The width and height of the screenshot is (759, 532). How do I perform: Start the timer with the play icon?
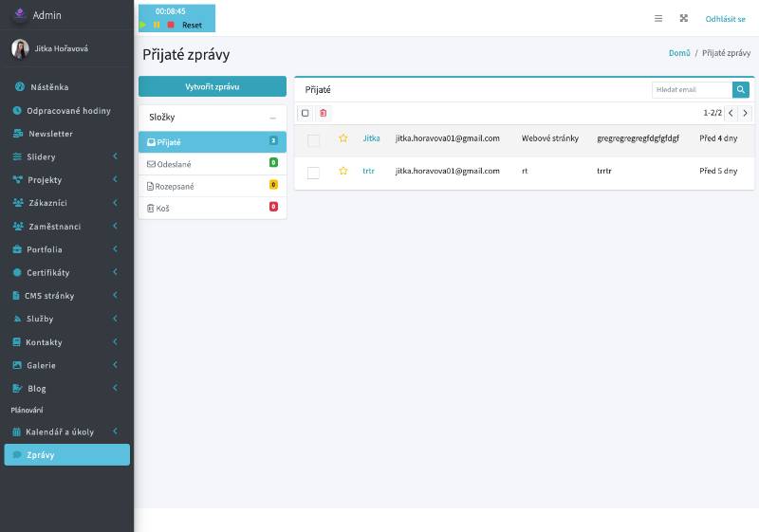click(x=143, y=25)
